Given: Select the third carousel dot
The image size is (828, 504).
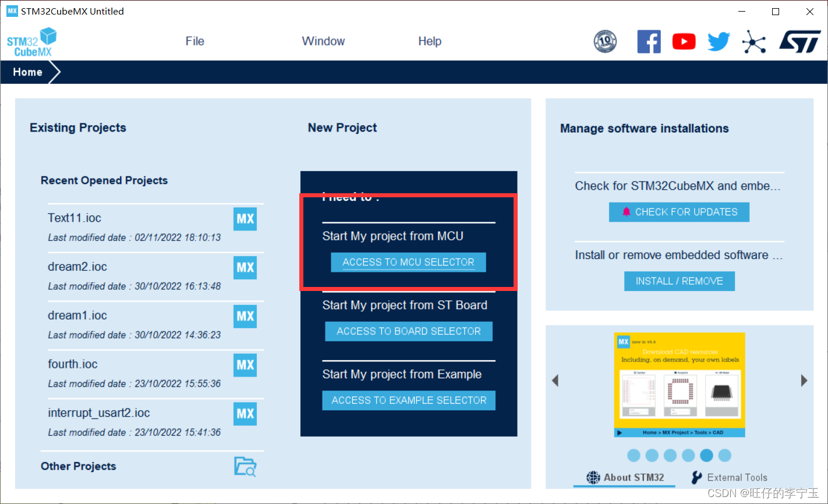Looking at the screenshot, I should click(x=670, y=455).
